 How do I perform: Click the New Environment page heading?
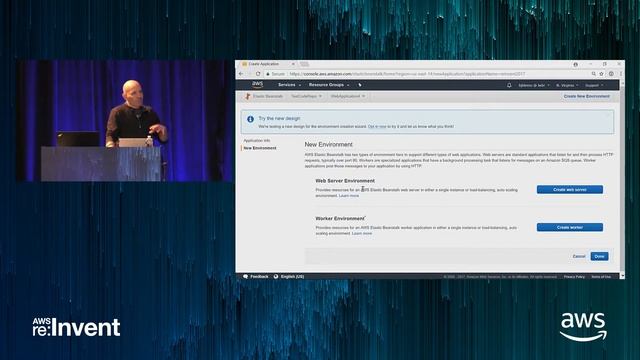tap(328, 144)
